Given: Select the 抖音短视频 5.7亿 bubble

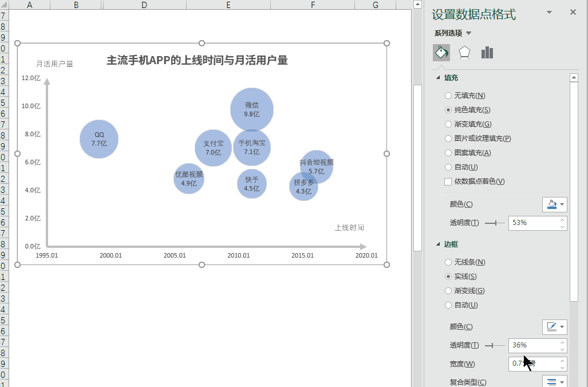Looking at the screenshot, I should coord(317,167).
